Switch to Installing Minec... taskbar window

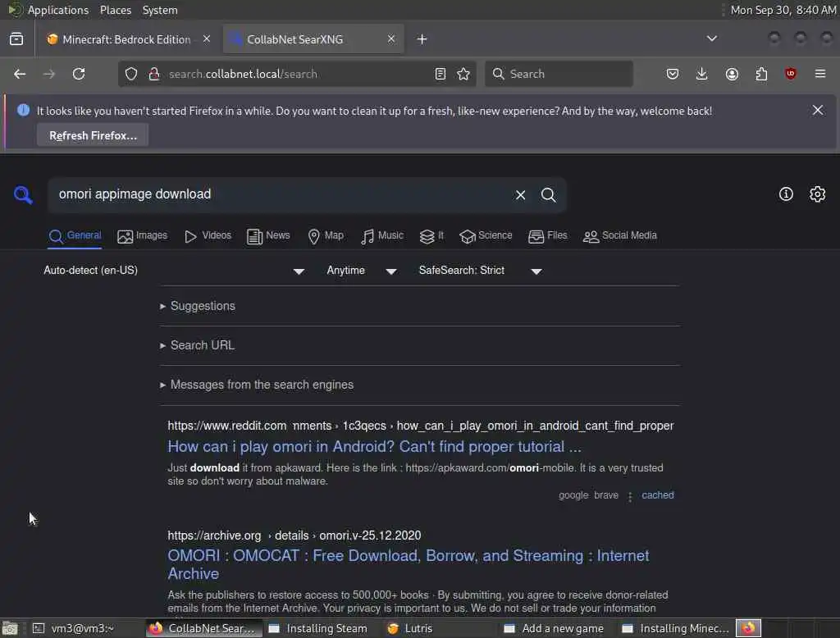(676, 628)
